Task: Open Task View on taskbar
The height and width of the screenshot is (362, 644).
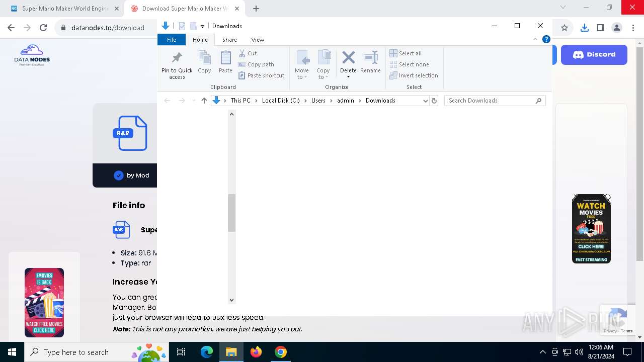Action: (181, 352)
